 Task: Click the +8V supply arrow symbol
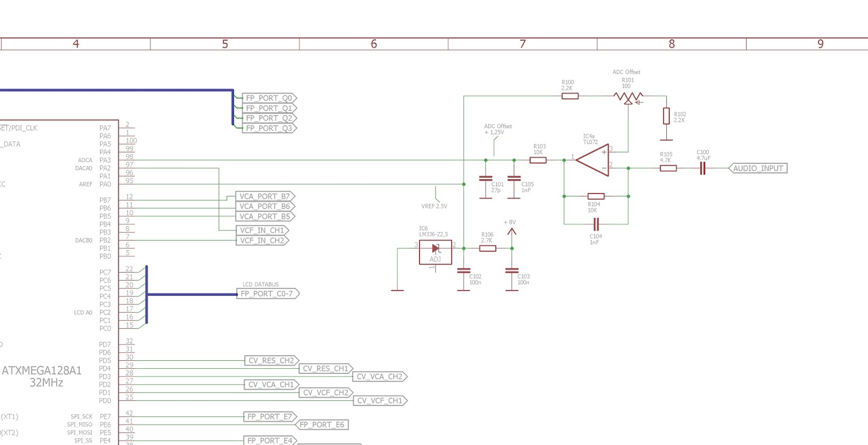click(511, 231)
